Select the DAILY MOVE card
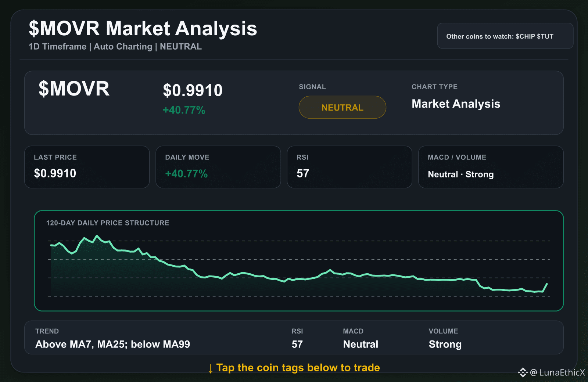 (218, 167)
